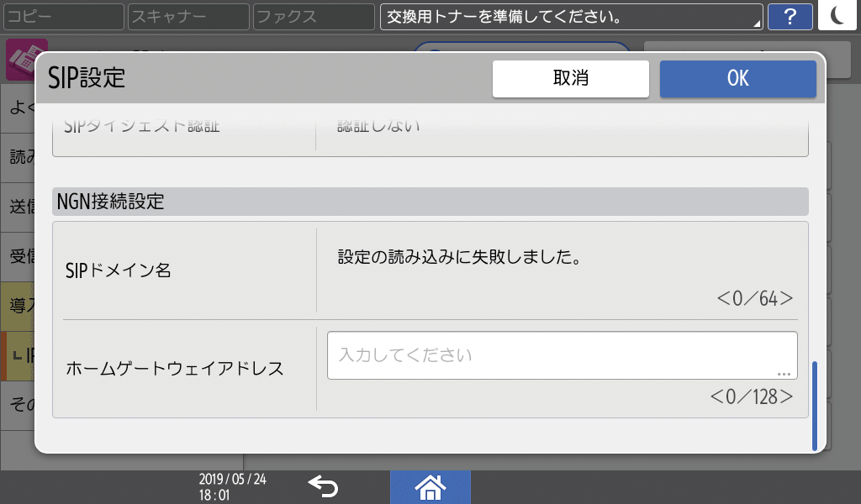Viewport: 861px width, 504px height.
Task: Open help with the ? icon
Action: pyautogui.click(x=790, y=16)
